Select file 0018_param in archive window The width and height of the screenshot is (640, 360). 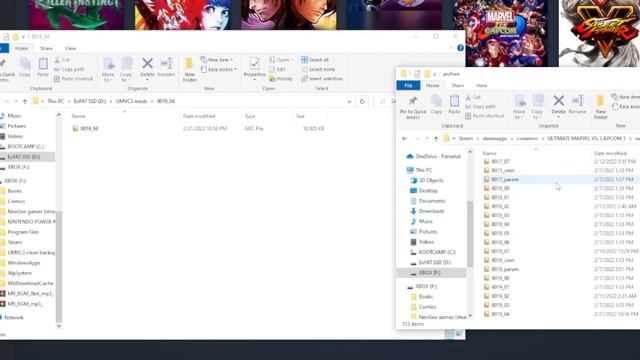[x=505, y=269]
